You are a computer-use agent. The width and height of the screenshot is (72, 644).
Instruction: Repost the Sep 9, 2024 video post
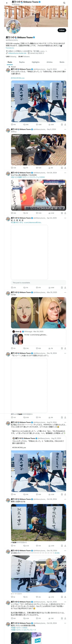[x=24, y=168]
